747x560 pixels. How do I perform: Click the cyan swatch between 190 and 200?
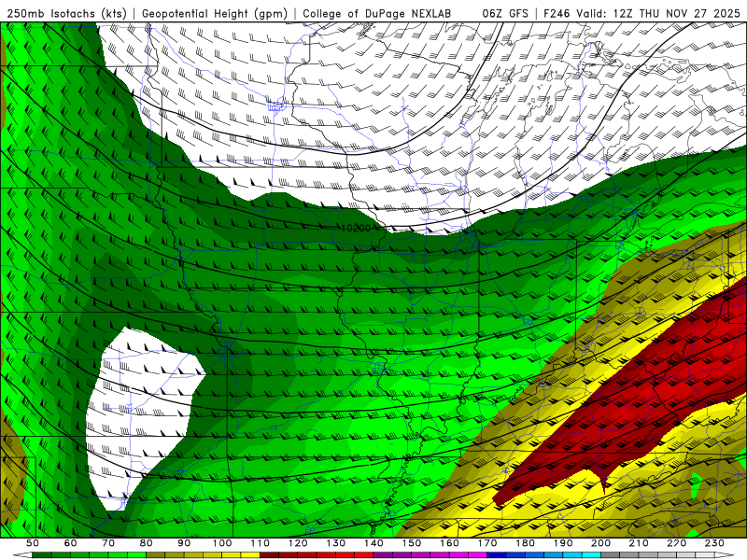pyautogui.click(x=591, y=554)
